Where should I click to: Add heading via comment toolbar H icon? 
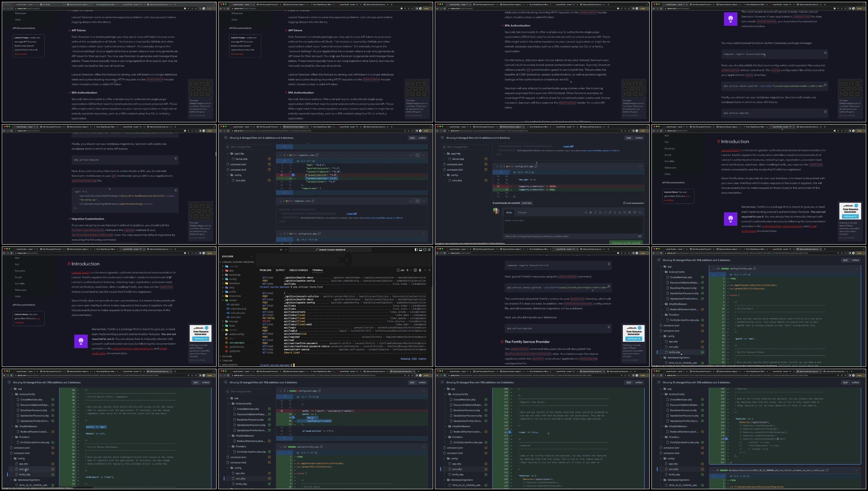pos(586,212)
